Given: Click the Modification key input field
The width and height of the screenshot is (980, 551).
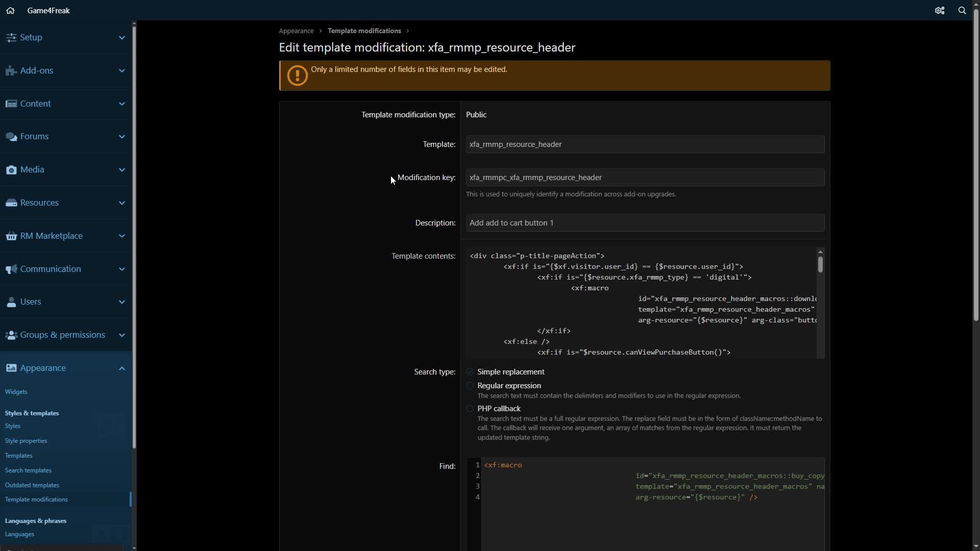Looking at the screenshot, I should pyautogui.click(x=645, y=178).
